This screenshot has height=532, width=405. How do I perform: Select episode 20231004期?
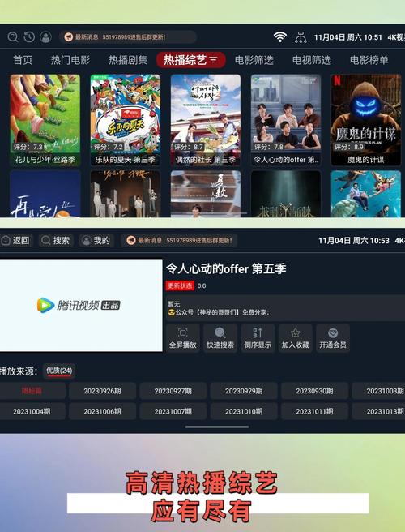[32, 411]
